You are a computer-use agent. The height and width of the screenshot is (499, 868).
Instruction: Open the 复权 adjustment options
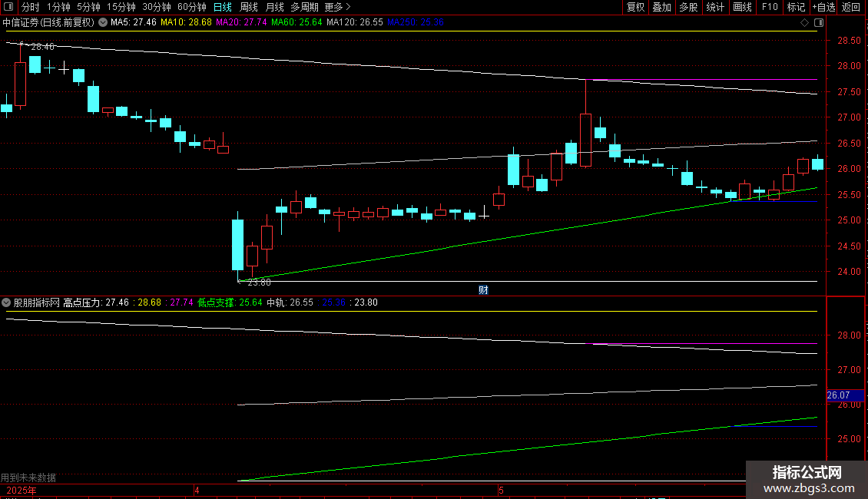tap(635, 7)
